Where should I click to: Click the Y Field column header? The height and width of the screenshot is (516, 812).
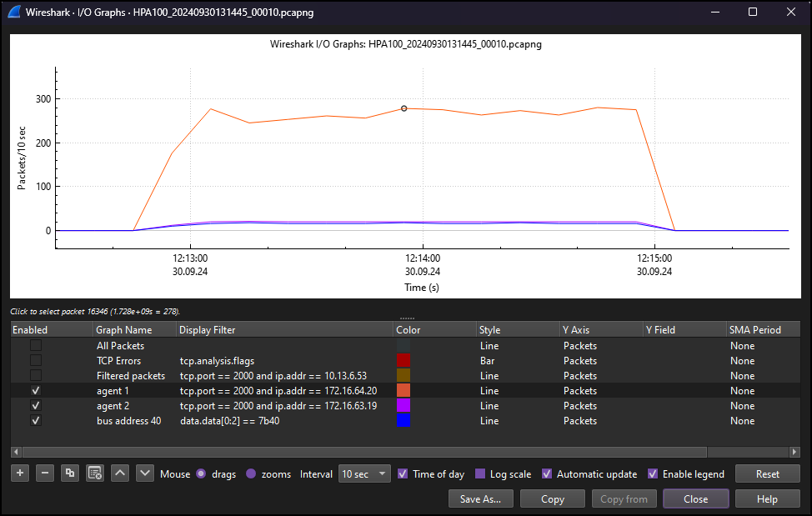pos(684,329)
